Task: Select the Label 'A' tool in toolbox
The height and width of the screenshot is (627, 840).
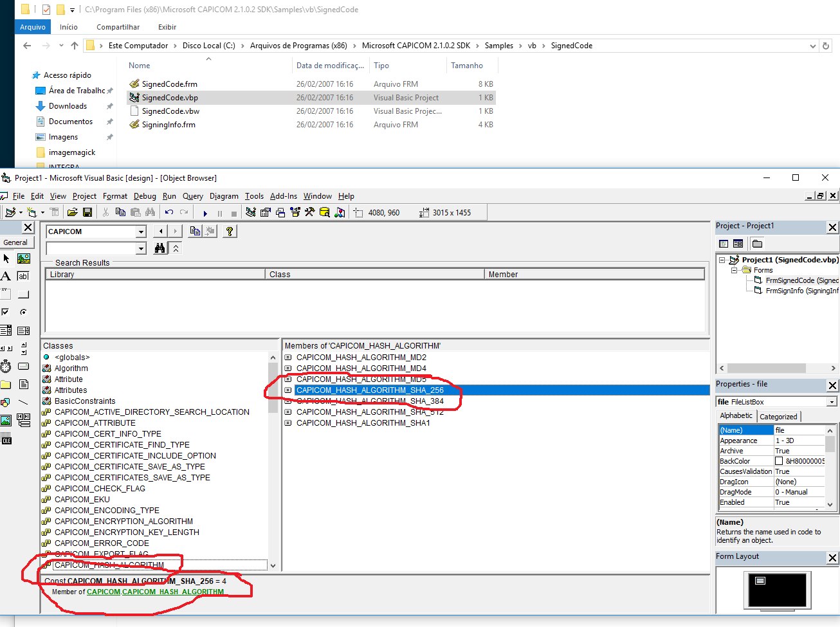Action: point(6,276)
